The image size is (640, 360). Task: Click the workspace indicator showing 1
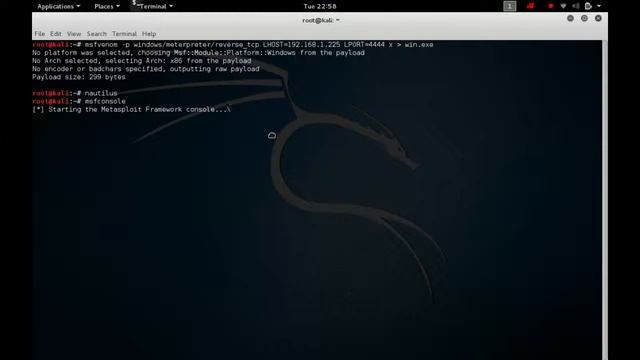pyautogui.click(x=509, y=6)
